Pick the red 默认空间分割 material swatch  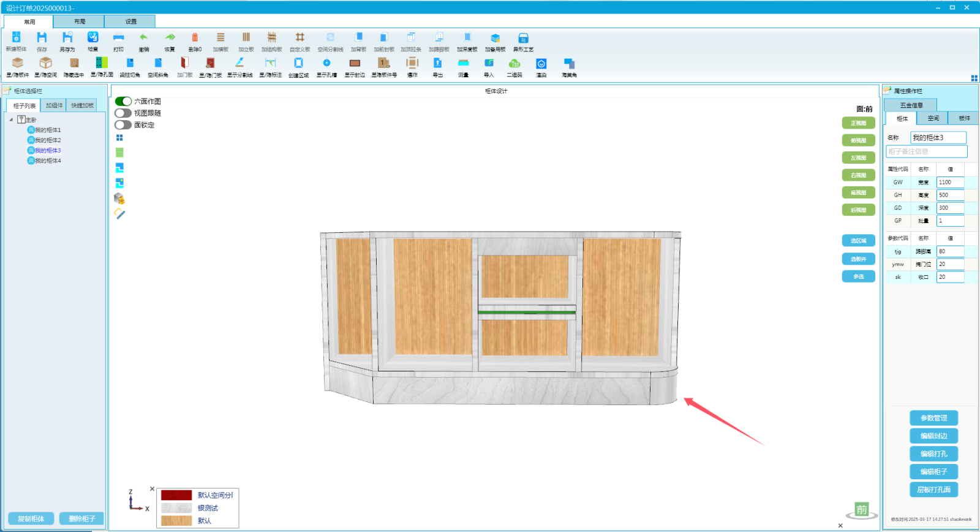click(176, 495)
